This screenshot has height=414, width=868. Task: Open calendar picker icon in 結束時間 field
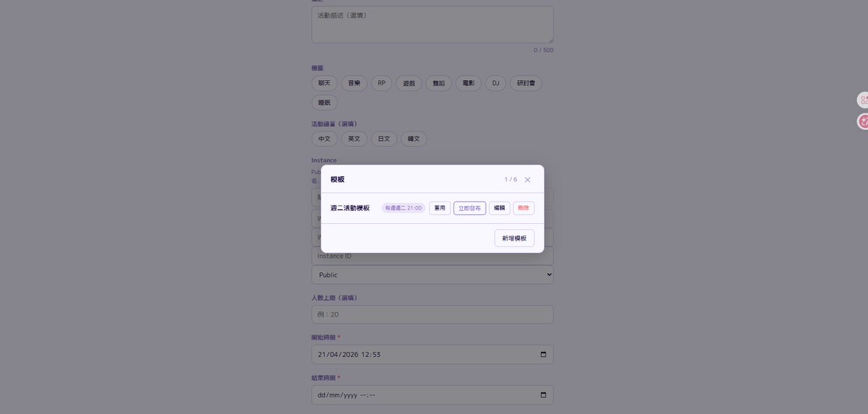tap(543, 395)
